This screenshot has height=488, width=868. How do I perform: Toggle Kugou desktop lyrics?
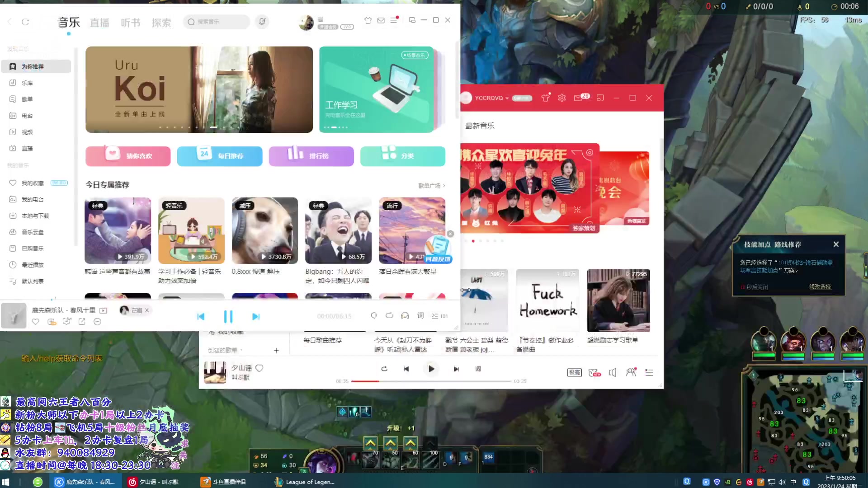(420, 315)
